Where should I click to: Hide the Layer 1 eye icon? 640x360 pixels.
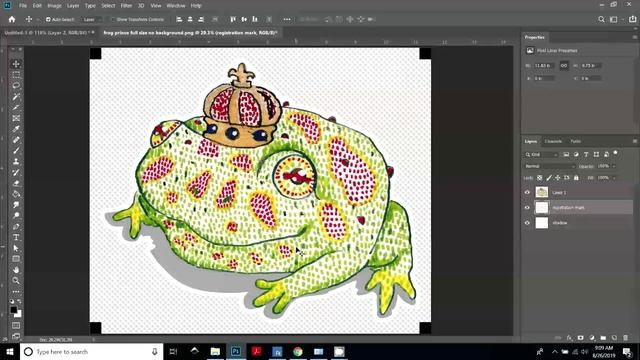point(527,192)
